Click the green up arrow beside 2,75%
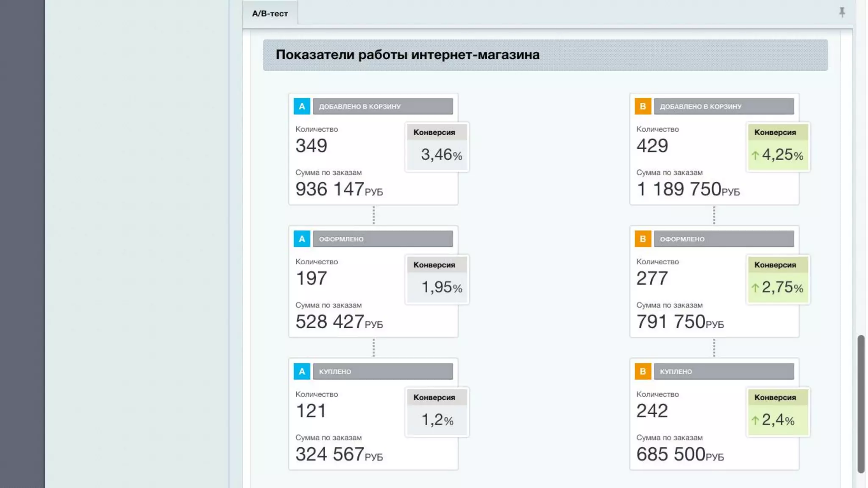Image resolution: width=868 pixels, height=488 pixels. click(x=755, y=288)
